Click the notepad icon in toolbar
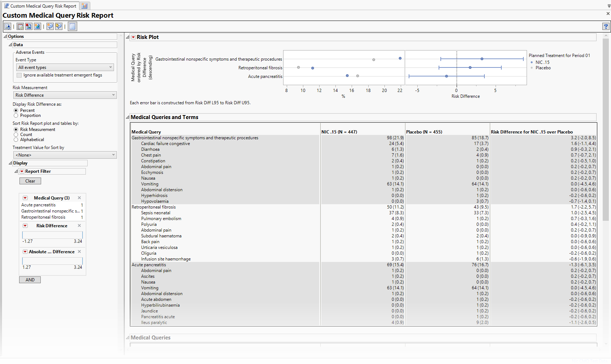The width and height of the screenshot is (611, 364). pyautogui.click(x=72, y=26)
